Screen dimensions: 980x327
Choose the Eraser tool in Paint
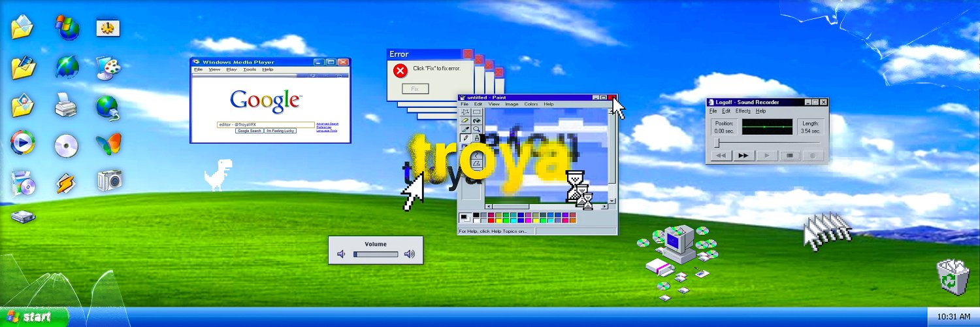click(x=466, y=120)
